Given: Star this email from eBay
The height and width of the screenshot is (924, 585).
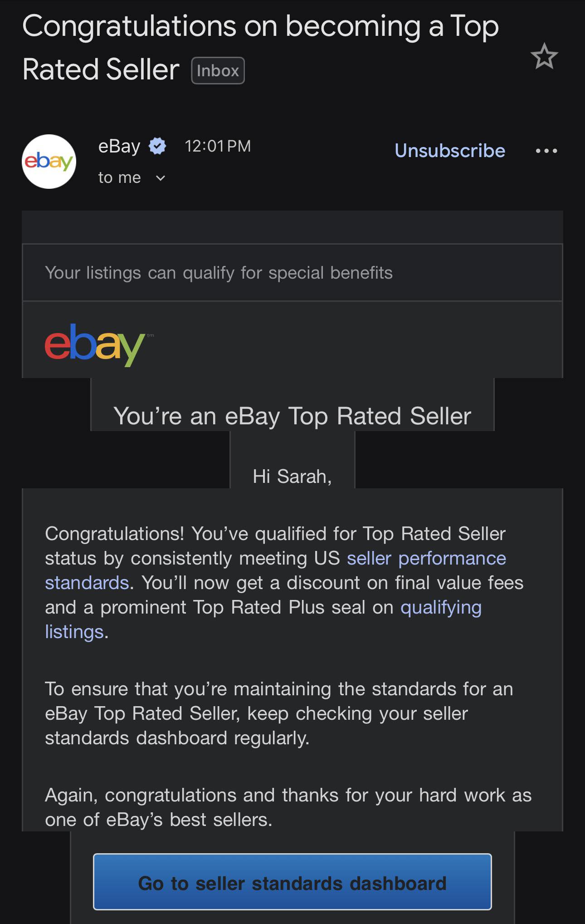Looking at the screenshot, I should pyautogui.click(x=544, y=56).
